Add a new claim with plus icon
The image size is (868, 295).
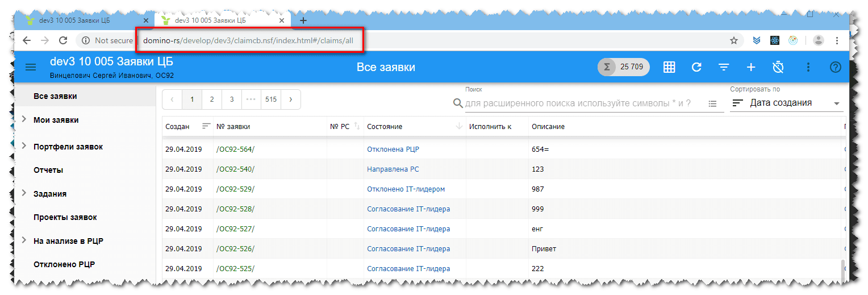point(751,67)
